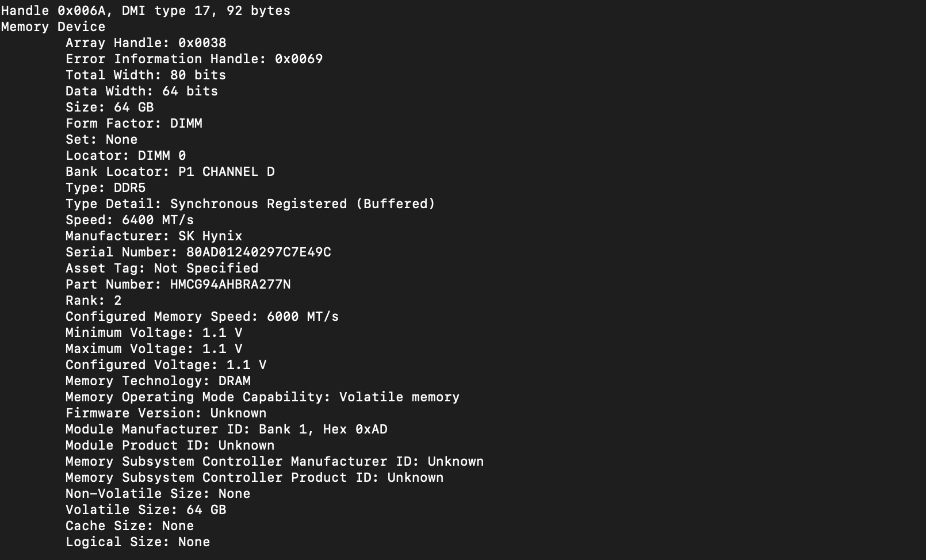The height and width of the screenshot is (560, 926).
Task: Click the memory type DDR5
Action: point(129,188)
